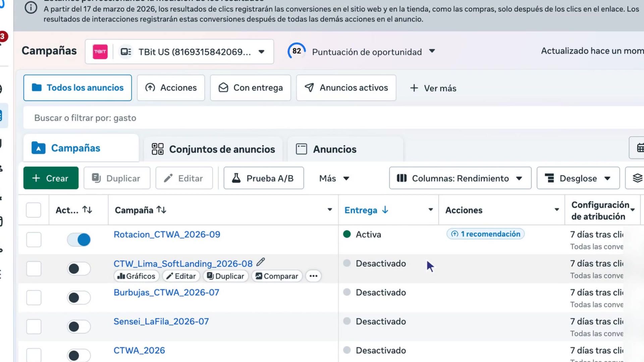Switch to the Anuncios tab
This screenshot has height=362, width=644.
[345, 149]
